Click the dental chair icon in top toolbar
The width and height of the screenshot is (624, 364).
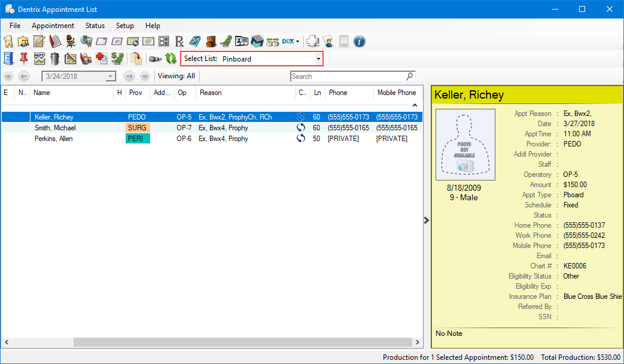(226, 41)
